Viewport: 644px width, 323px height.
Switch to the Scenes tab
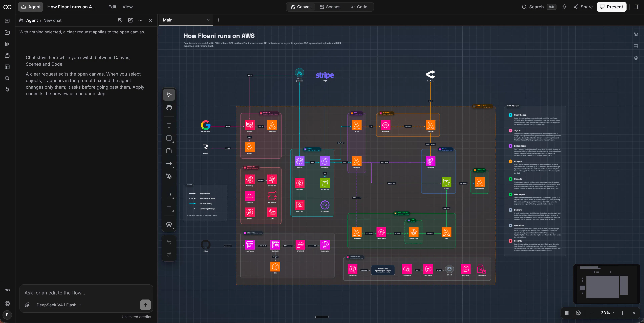coord(330,7)
